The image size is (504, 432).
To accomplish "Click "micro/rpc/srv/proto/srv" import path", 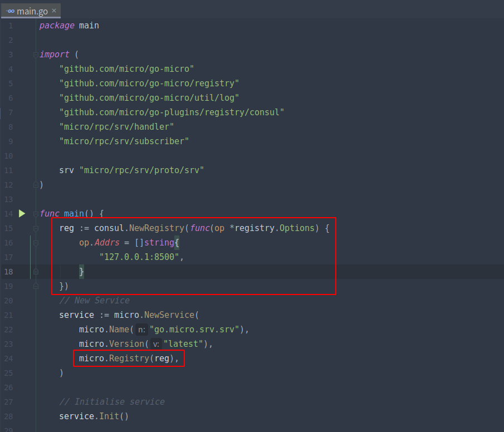I will (x=142, y=170).
